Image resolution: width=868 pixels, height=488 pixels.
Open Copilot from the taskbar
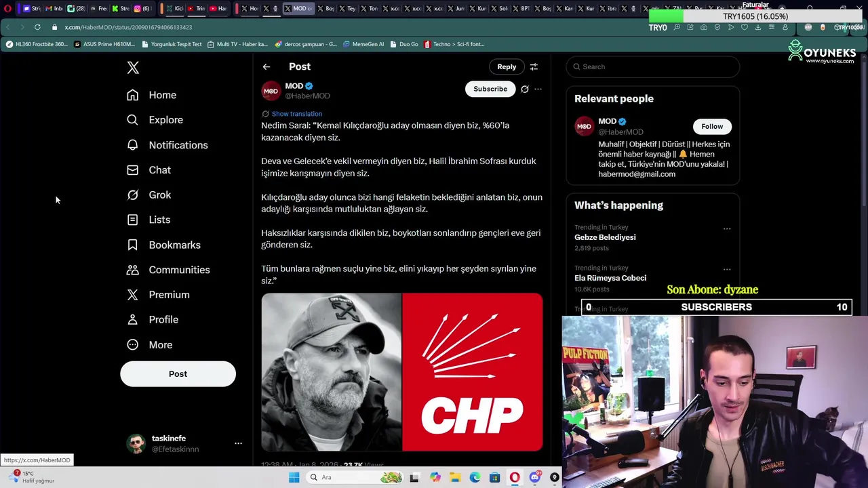[x=435, y=477]
